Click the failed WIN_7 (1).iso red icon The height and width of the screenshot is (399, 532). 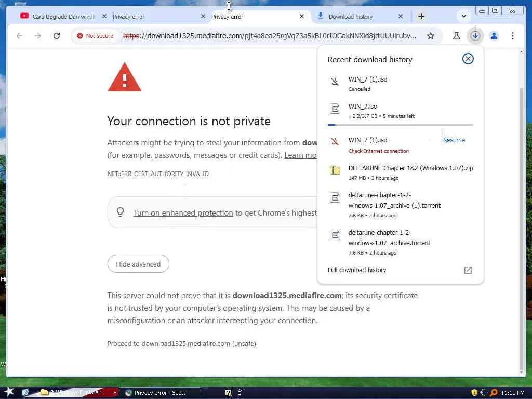(335, 141)
